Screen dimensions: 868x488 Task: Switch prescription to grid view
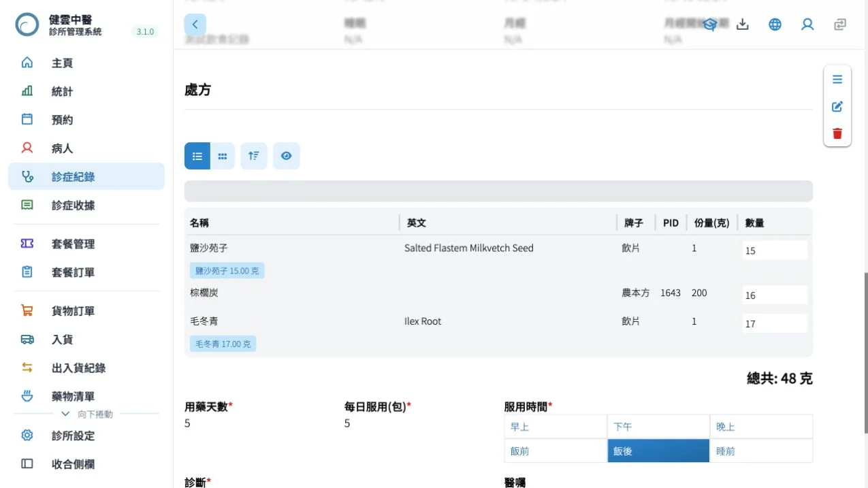(223, 156)
